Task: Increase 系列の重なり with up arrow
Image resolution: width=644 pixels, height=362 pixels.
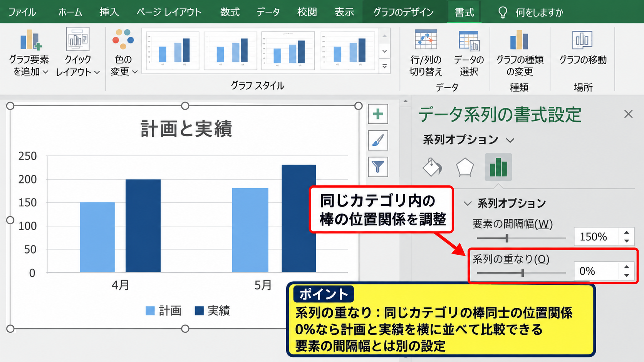Action: pos(627,267)
